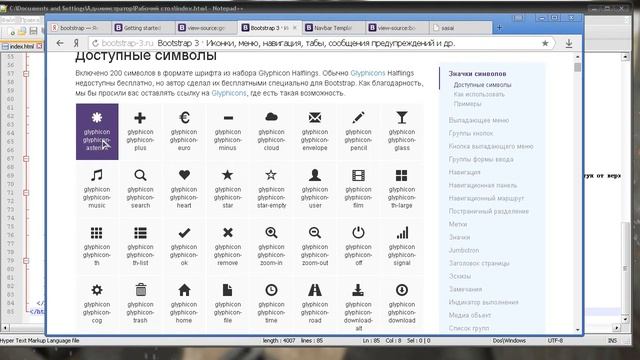Collapse the code fold marker at line 57 in Notepad++

(x=26, y=74)
